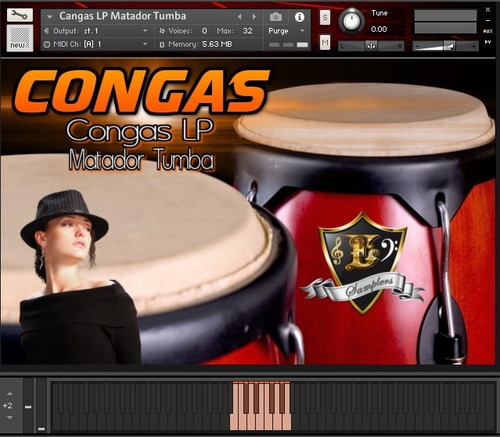Increase volume with plus sign
The width and height of the screenshot is (500, 437).
coord(474,46)
